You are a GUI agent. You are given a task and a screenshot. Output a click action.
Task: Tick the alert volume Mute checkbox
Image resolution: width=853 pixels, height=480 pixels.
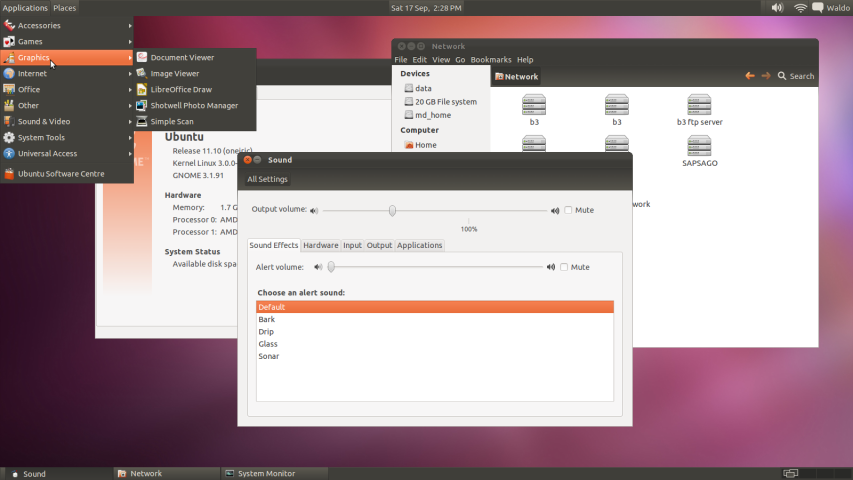tap(564, 267)
